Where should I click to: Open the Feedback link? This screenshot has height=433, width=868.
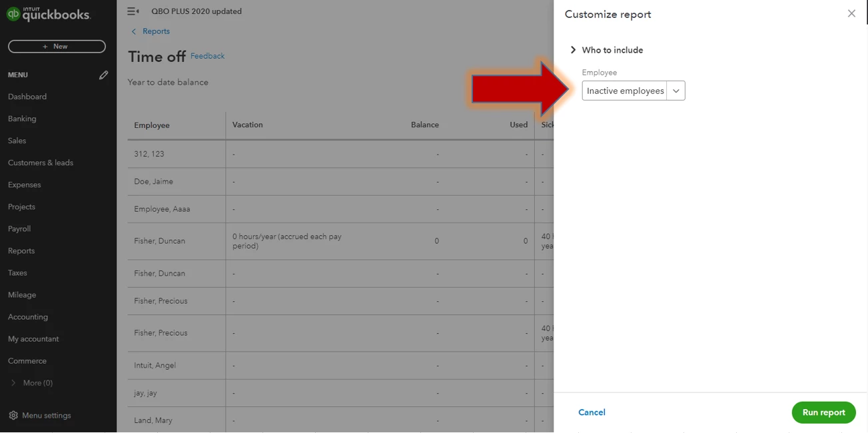(x=208, y=56)
